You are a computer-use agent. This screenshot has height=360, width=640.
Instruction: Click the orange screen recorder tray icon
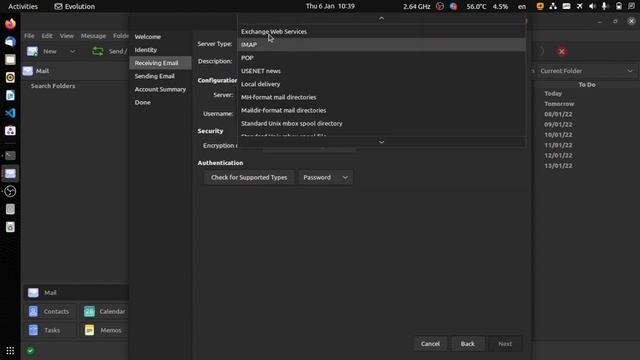tap(540, 6)
